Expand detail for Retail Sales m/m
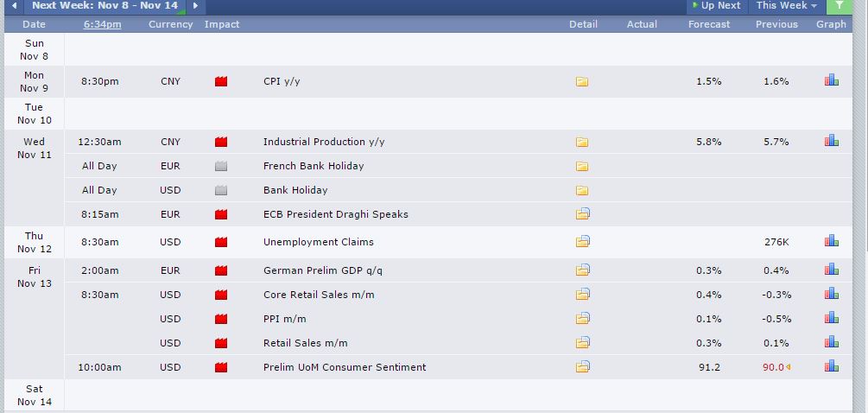Image resolution: width=868 pixels, height=413 pixels. pyautogui.click(x=582, y=343)
